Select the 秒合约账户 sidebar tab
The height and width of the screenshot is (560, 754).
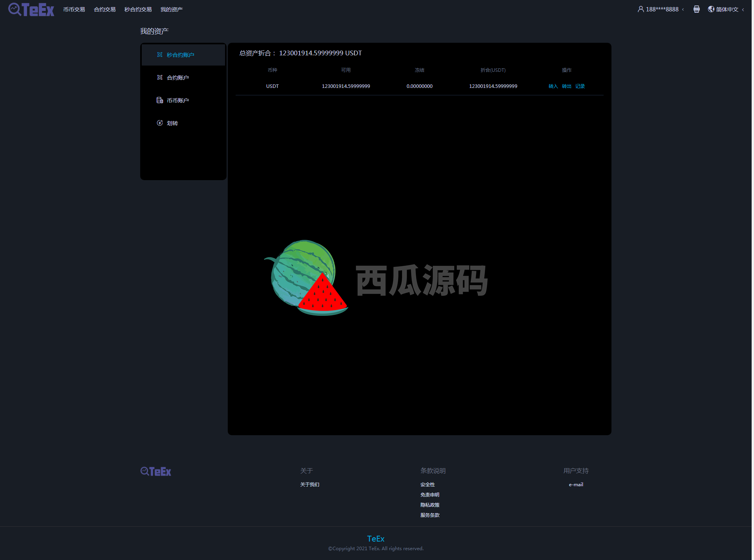coord(183,55)
